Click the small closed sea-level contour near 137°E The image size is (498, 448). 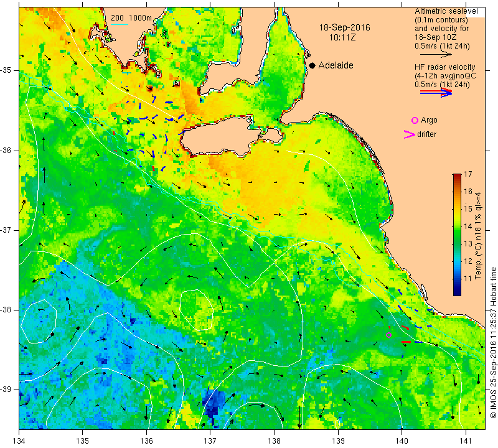[196, 310]
